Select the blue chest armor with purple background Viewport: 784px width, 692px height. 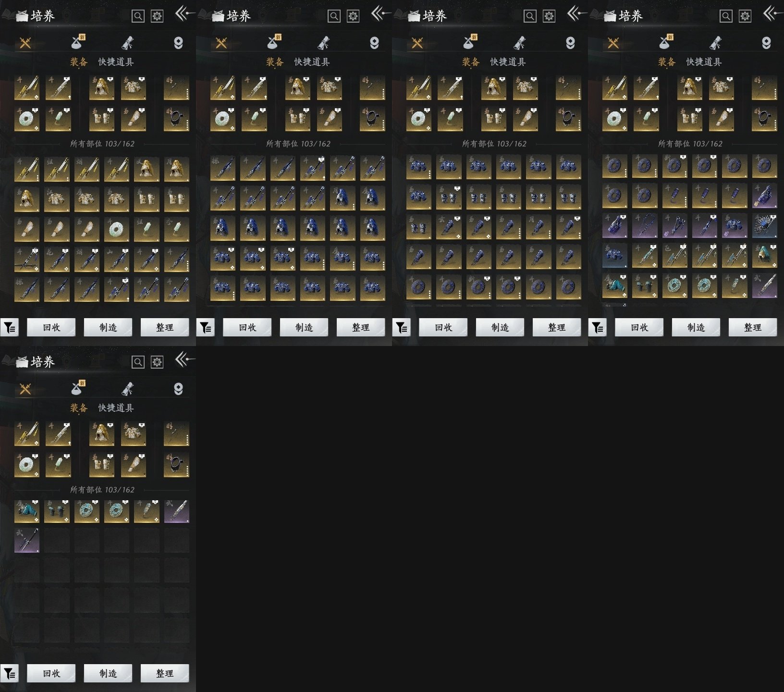(x=734, y=226)
